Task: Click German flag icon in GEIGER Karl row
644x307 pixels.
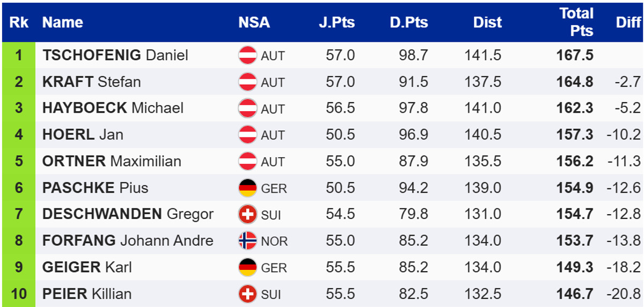Action: 247,267
